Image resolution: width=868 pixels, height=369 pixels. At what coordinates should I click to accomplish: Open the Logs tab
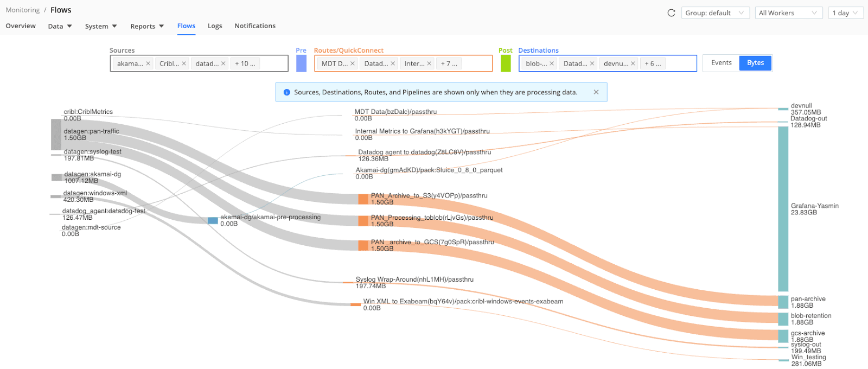pyautogui.click(x=215, y=26)
